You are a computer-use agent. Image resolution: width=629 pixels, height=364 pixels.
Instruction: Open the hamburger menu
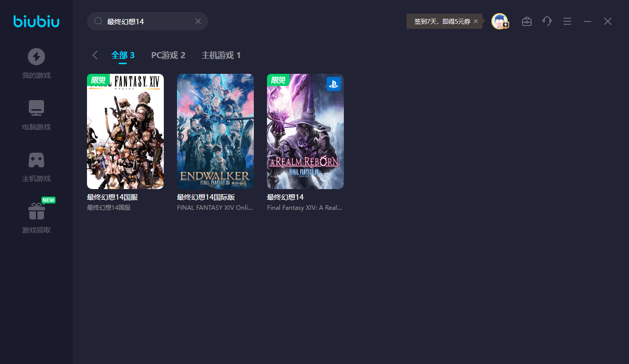pos(567,21)
